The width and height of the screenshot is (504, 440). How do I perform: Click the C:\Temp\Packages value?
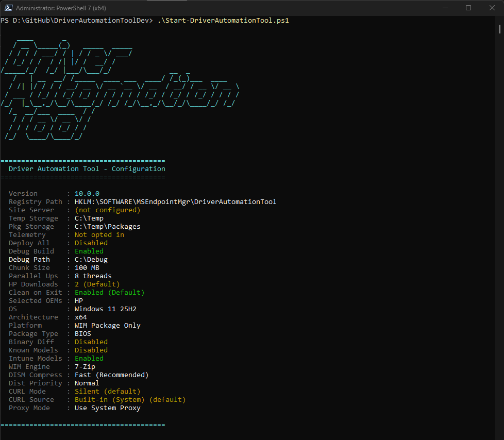108,227
